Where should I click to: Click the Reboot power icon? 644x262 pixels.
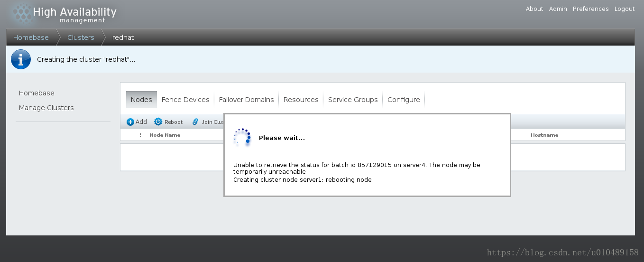(158, 122)
